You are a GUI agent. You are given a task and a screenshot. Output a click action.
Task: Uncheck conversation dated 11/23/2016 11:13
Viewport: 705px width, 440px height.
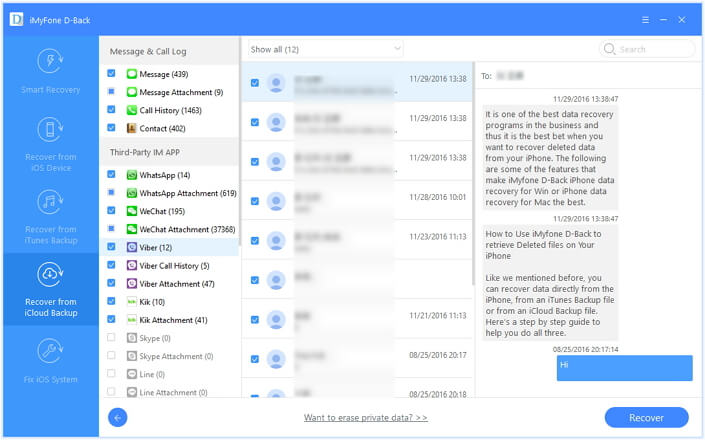click(x=254, y=240)
